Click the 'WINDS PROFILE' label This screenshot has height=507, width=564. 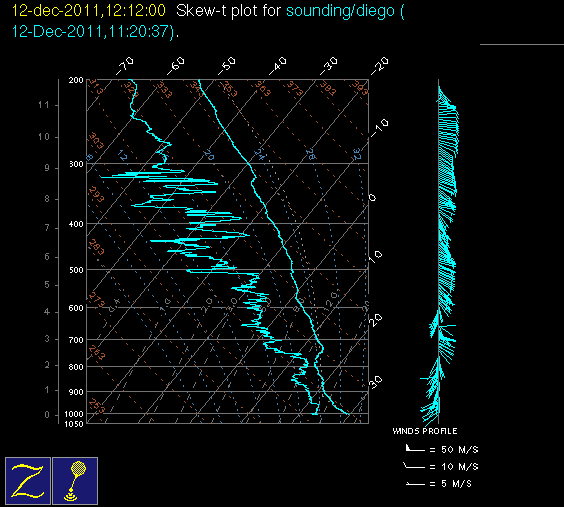(425, 431)
